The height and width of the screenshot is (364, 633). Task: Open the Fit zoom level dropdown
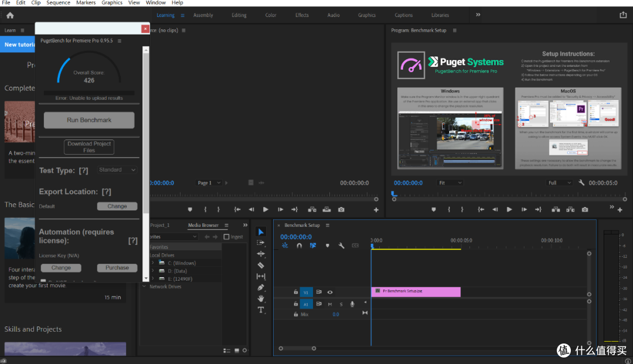click(x=450, y=183)
